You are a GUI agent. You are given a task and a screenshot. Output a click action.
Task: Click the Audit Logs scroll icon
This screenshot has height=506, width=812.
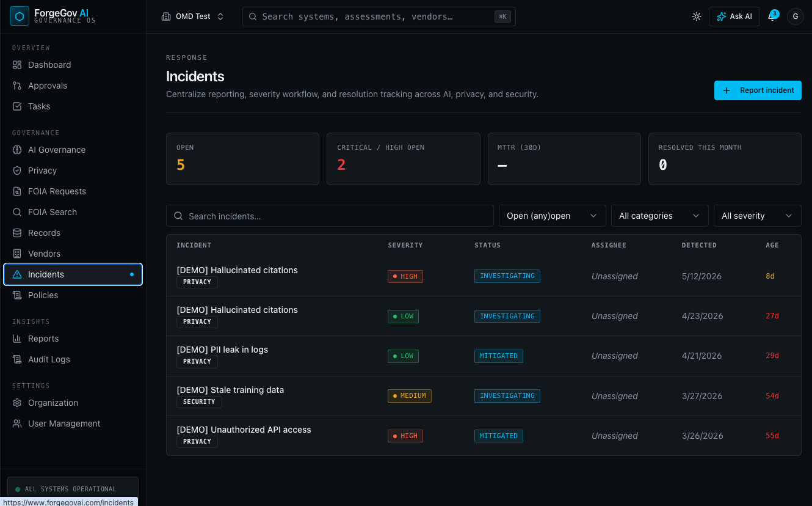pyautogui.click(x=17, y=359)
